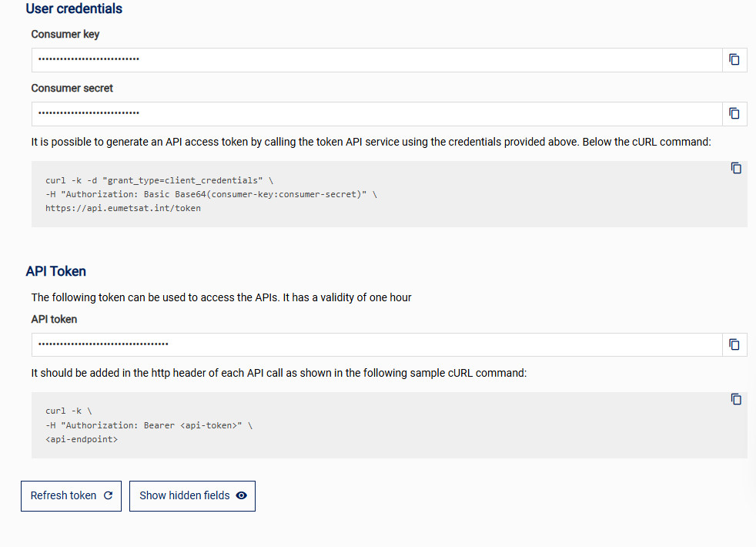Copy the API token value

(734, 344)
